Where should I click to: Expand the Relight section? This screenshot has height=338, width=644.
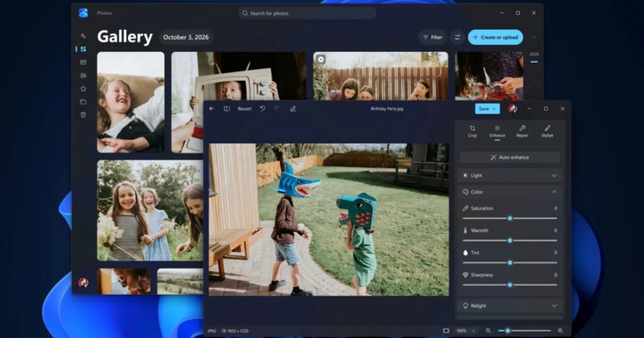509,306
